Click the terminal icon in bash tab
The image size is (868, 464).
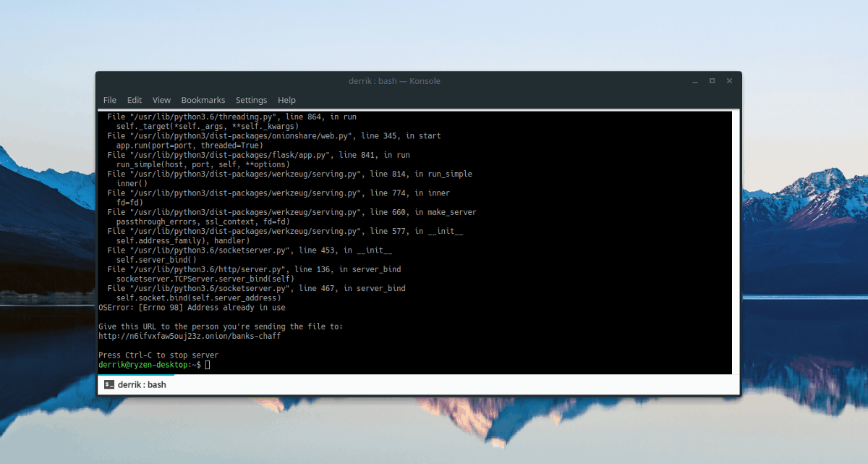click(109, 384)
